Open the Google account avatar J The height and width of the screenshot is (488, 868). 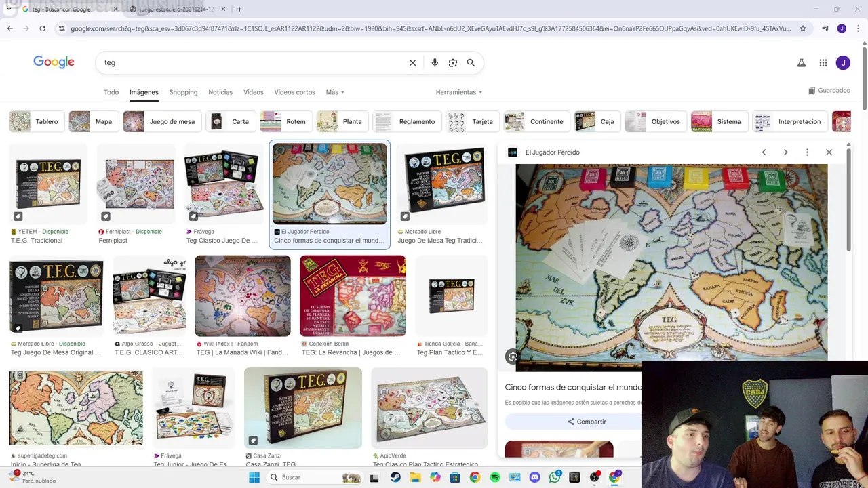point(843,63)
